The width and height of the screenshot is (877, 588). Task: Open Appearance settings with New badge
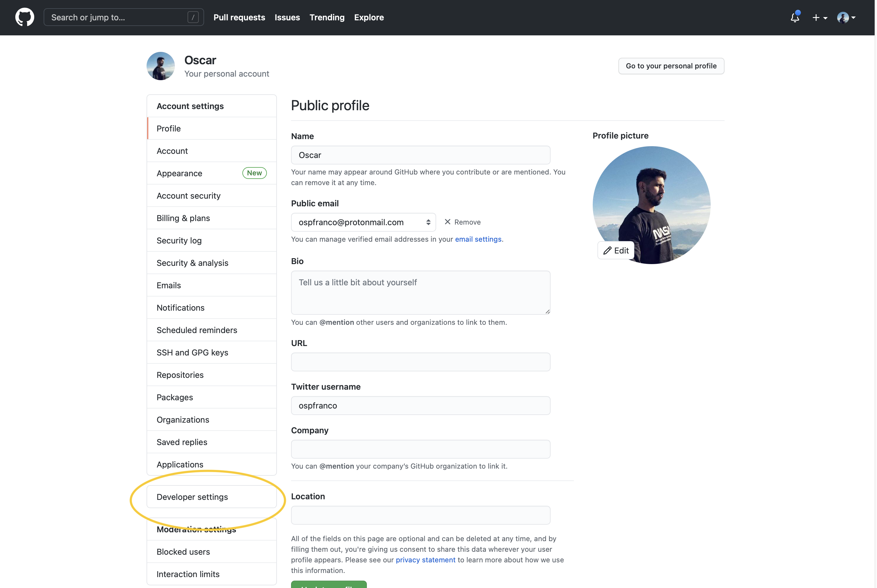click(x=211, y=173)
